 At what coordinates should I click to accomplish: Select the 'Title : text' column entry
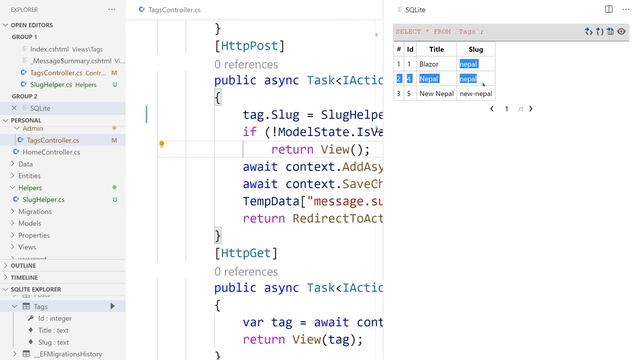click(53, 330)
